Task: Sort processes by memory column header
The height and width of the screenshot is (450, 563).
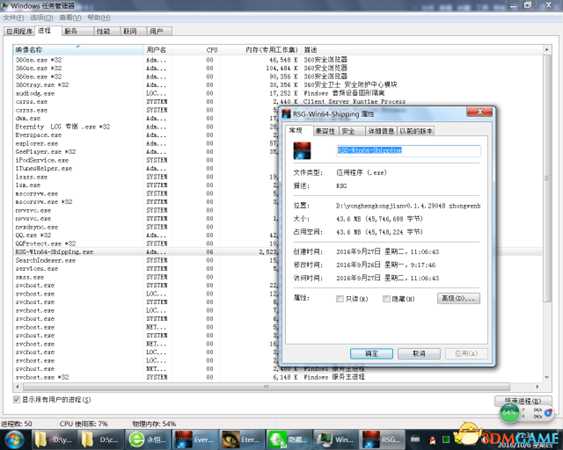Action: (x=271, y=50)
